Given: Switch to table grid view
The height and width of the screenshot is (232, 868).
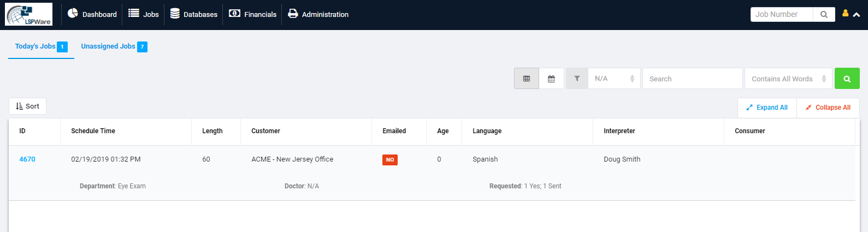Looking at the screenshot, I should 527,79.
